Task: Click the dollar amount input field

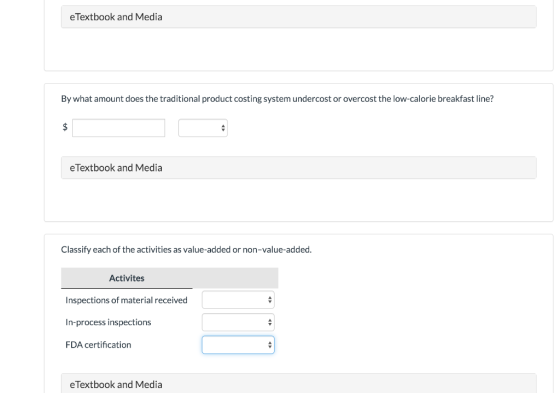Action: pos(119,128)
